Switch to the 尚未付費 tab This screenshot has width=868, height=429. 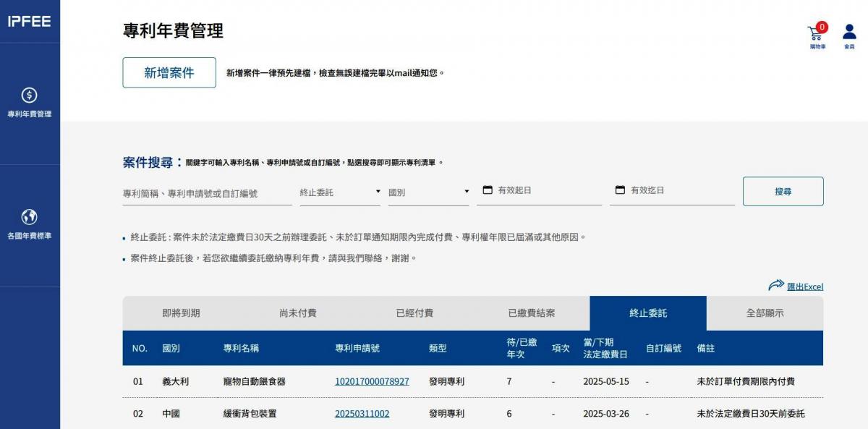(x=297, y=313)
